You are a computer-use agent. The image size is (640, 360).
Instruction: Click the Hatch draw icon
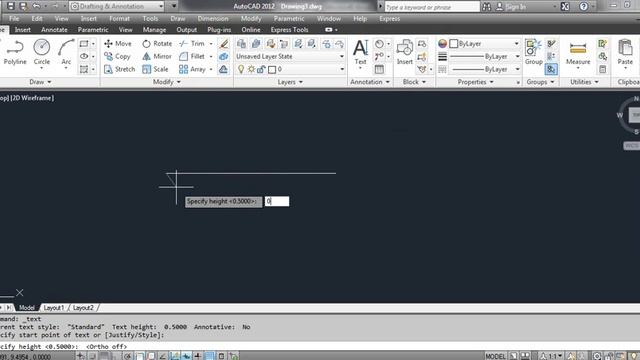pos(84,69)
